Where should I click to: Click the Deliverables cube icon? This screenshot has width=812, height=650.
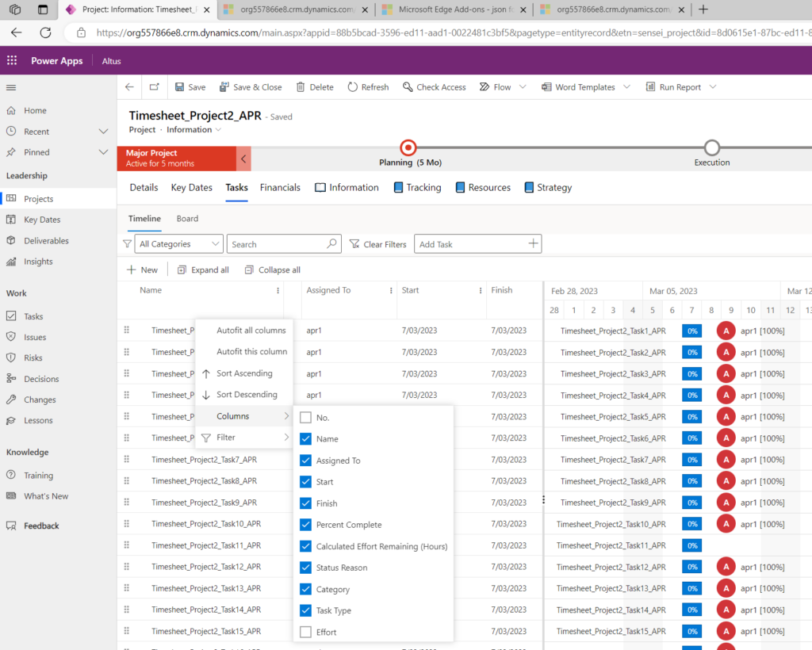[11, 241]
